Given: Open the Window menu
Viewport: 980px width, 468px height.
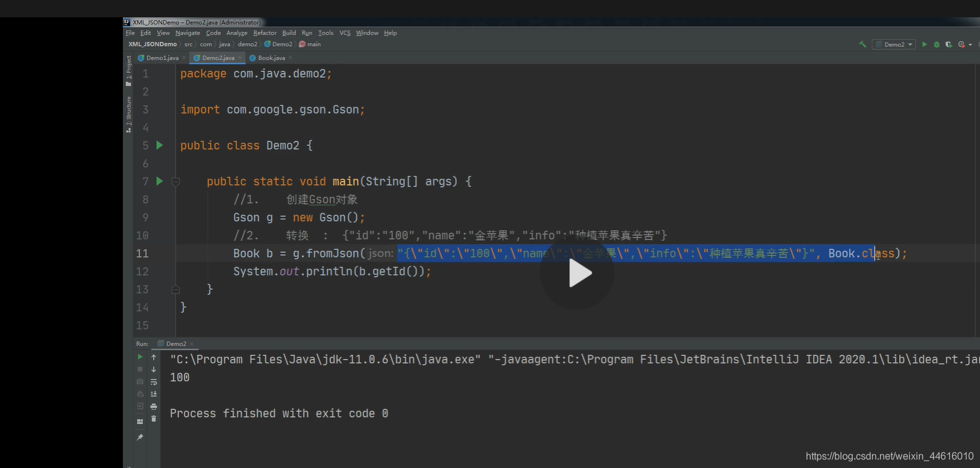Looking at the screenshot, I should (x=367, y=33).
